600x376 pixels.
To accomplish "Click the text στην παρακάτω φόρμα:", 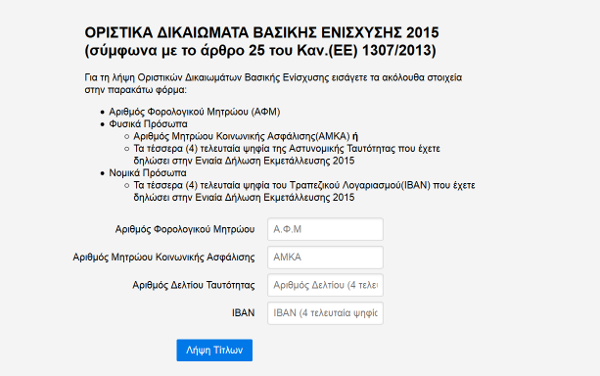I will [x=135, y=90].
